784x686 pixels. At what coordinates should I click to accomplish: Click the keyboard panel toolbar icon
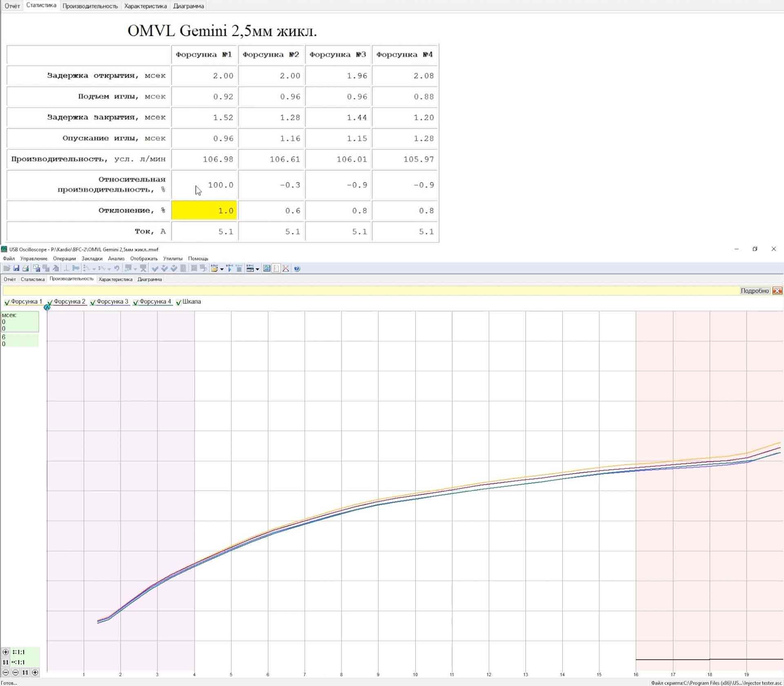pos(250,268)
